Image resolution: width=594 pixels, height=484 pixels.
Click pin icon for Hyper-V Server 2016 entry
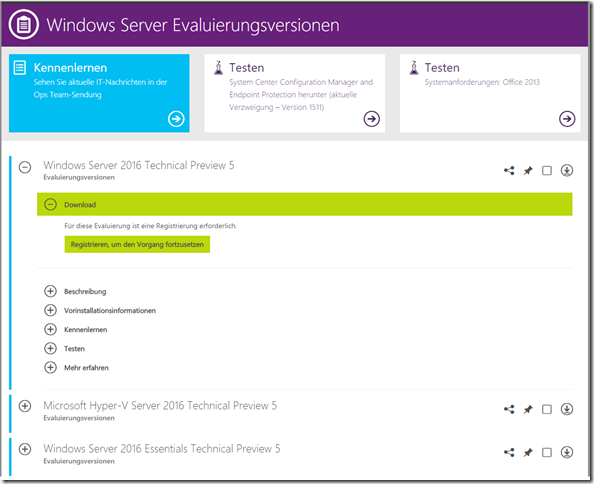528,409
